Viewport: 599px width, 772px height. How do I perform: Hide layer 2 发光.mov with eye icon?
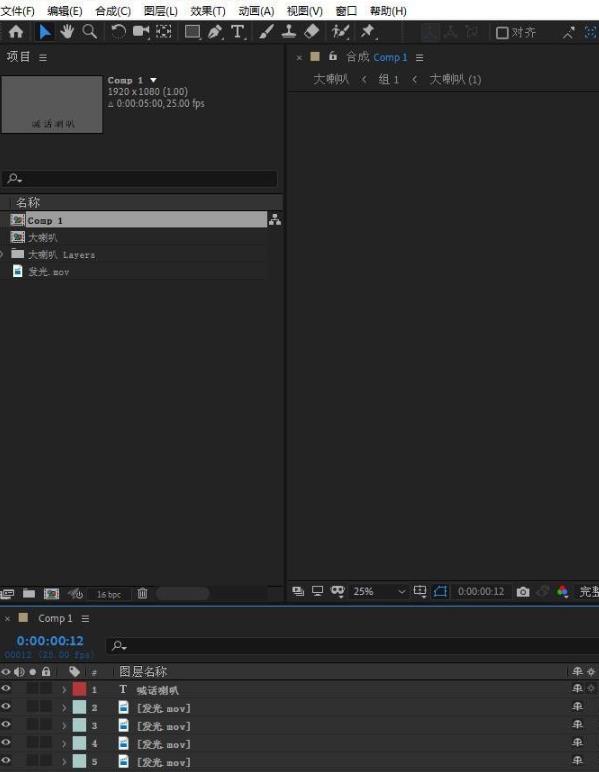pyautogui.click(x=6, y=707)
